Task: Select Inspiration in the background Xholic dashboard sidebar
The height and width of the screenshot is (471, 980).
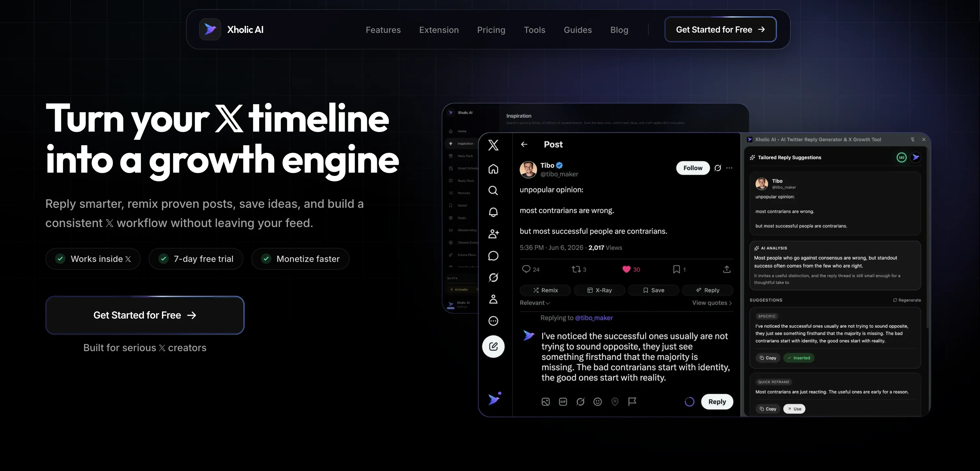Action: (x=461, y=143)
